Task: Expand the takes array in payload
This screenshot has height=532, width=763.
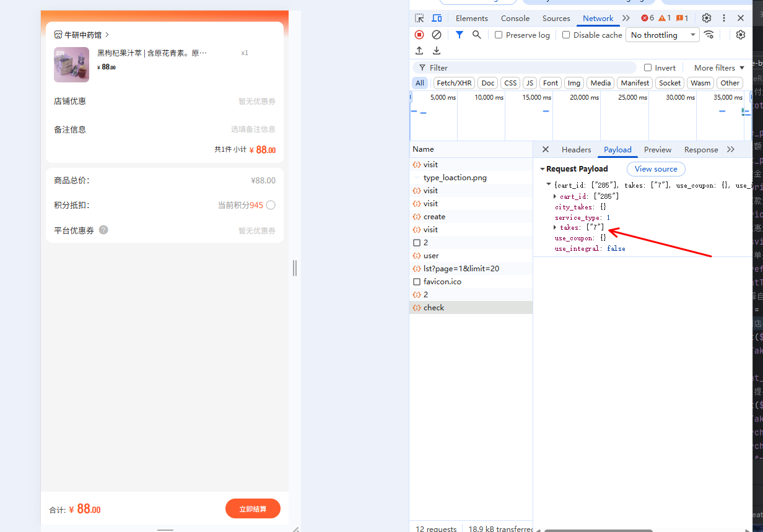Action: (x=555, y=227)
